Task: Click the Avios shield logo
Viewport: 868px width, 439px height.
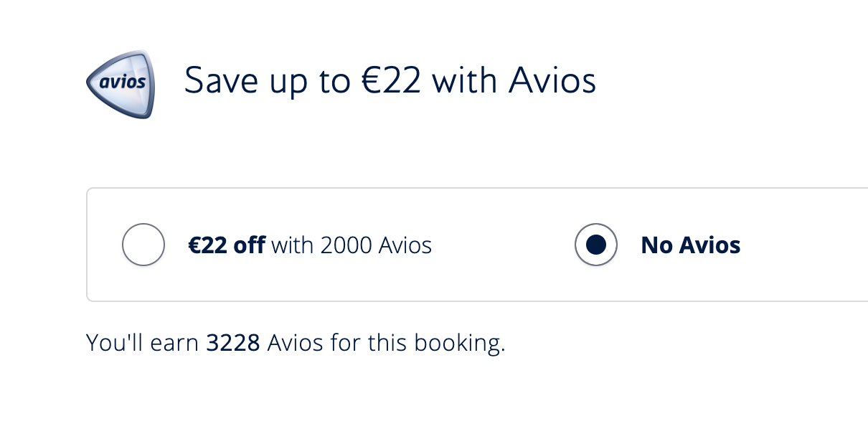Action: (119, 84)
